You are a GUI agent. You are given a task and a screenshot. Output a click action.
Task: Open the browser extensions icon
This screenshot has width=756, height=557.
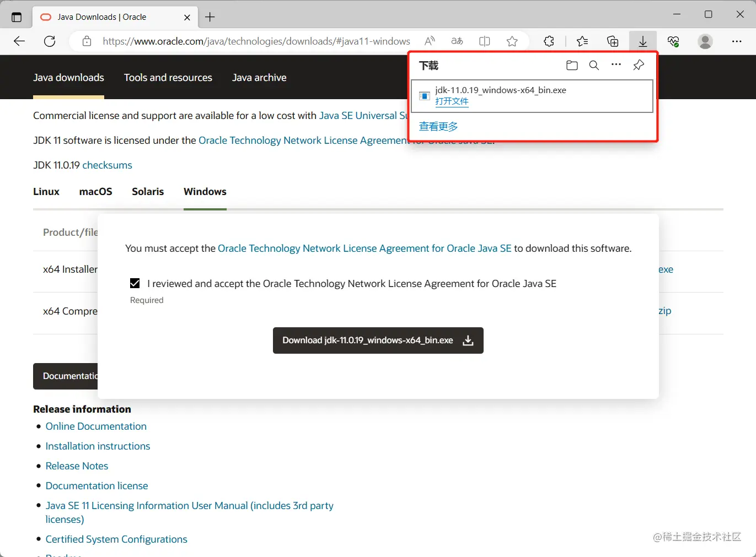coord(549,41)
